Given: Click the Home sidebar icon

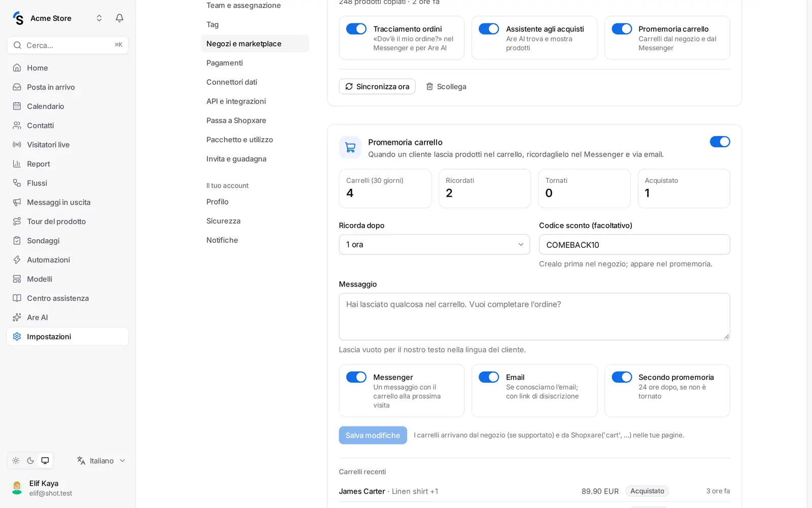Looking at the screenshot, I should [17, 68].
